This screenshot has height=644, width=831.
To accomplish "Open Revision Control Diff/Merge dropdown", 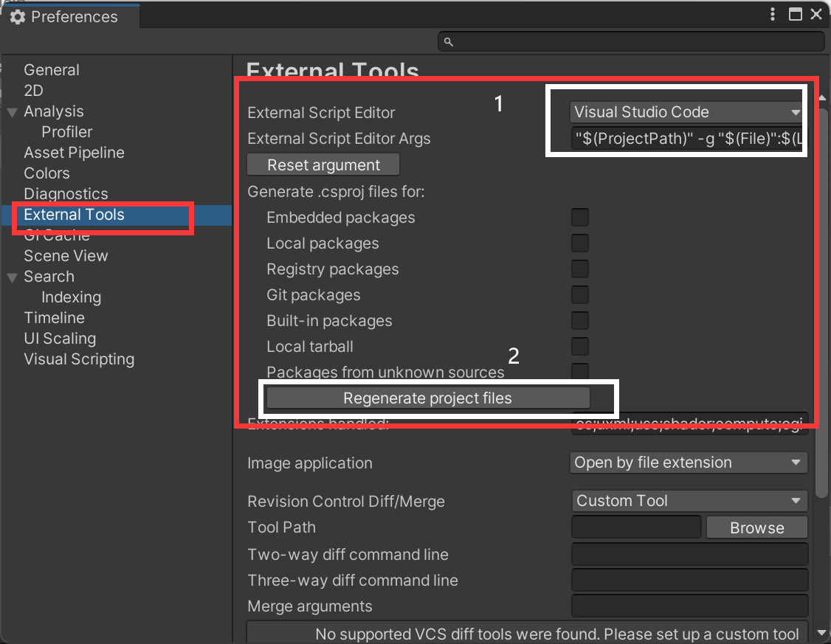I will coord(689,500).
